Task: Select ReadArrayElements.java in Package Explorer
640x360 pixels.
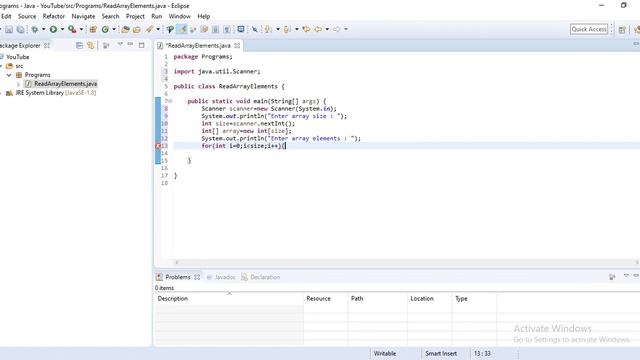Action: click(61, 84)
